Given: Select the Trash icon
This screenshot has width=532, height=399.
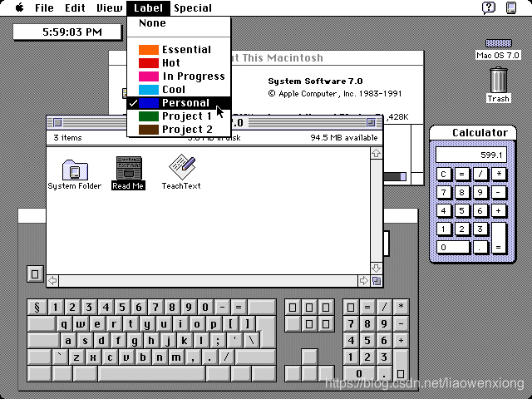Looking at the screenshot, I should click(x=499, y=85).
